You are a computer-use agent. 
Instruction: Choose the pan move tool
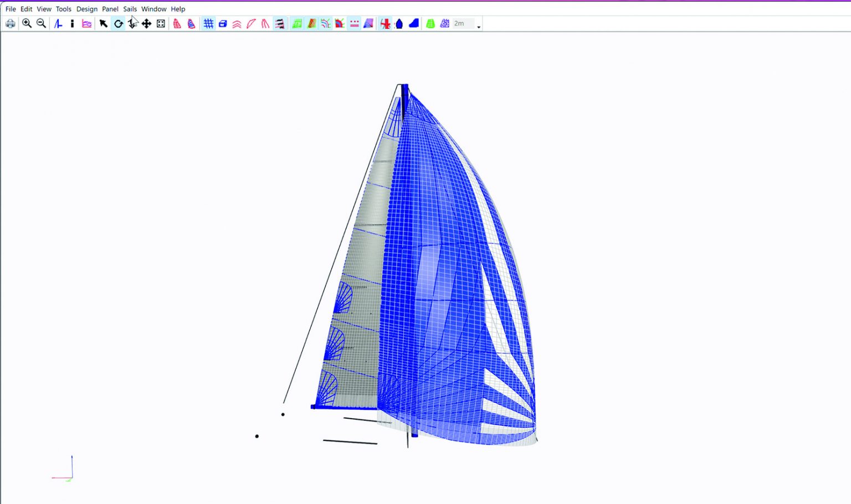tap(146, 23)
